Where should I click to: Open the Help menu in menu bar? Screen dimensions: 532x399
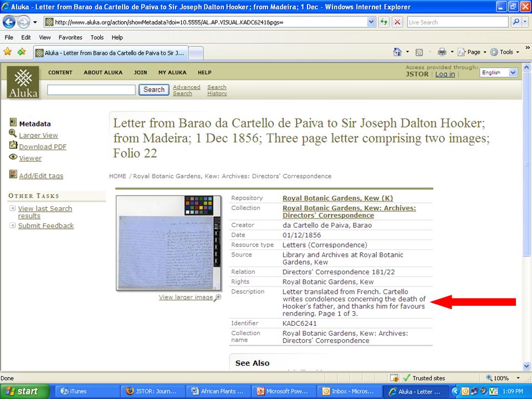tap(117, 37)
